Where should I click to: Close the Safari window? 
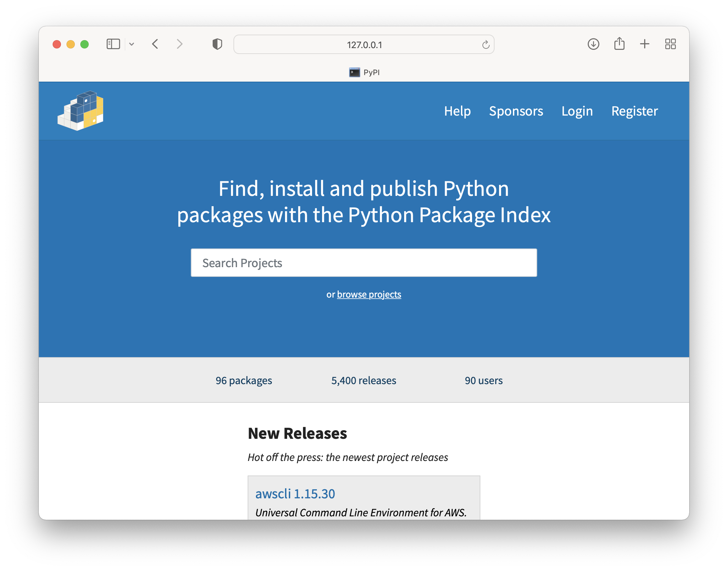coord(57,44)
